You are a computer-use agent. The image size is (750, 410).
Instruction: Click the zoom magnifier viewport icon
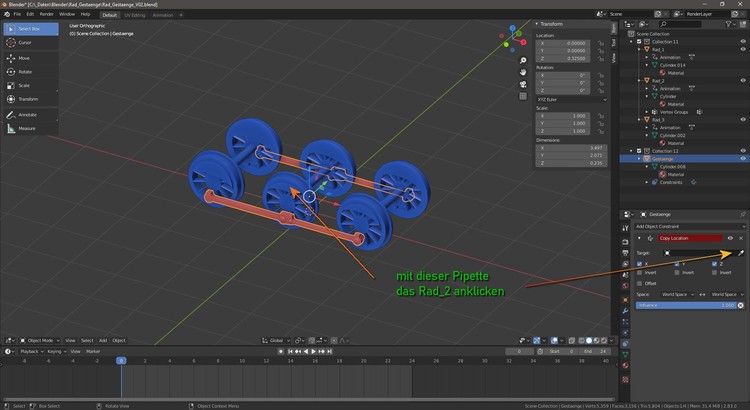click(524, 59)
